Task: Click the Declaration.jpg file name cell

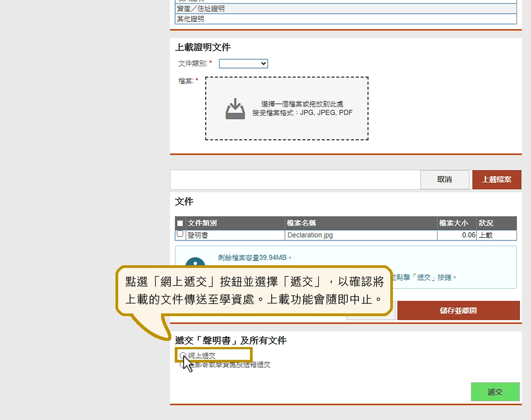Action: [x=310, y=235]
